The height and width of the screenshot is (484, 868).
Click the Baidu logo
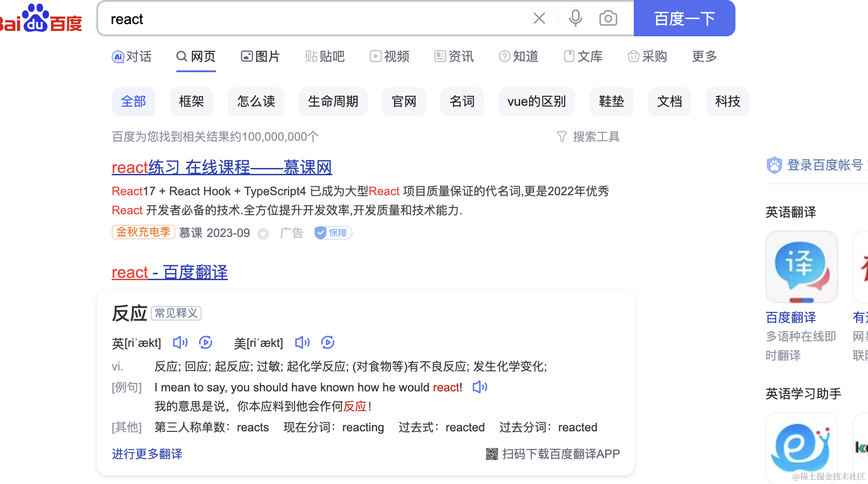coord(41,19)
